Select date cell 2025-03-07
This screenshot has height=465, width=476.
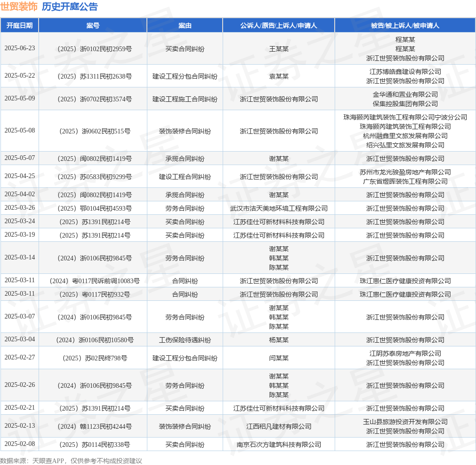20,317
